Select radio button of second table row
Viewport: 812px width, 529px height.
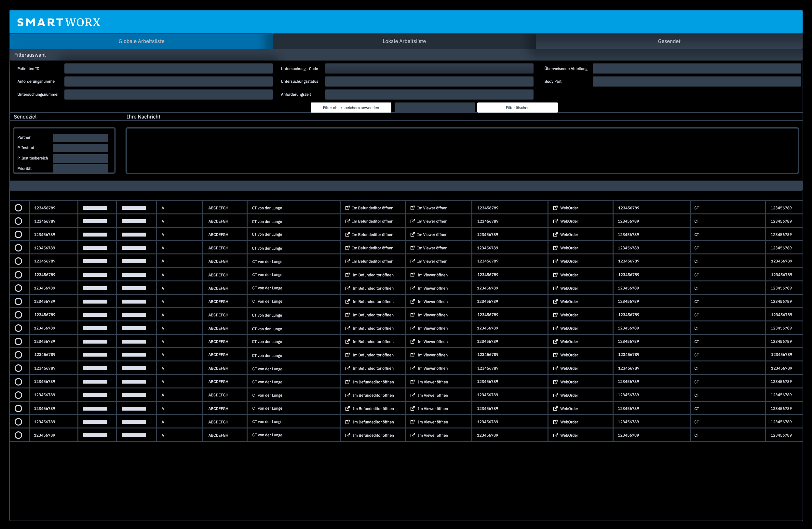coord(19,221)
